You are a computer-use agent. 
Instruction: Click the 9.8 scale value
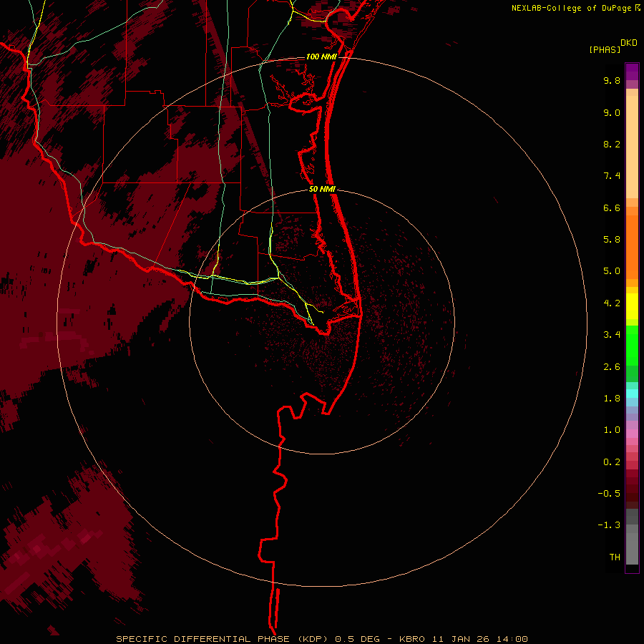(x=612, y=80)
